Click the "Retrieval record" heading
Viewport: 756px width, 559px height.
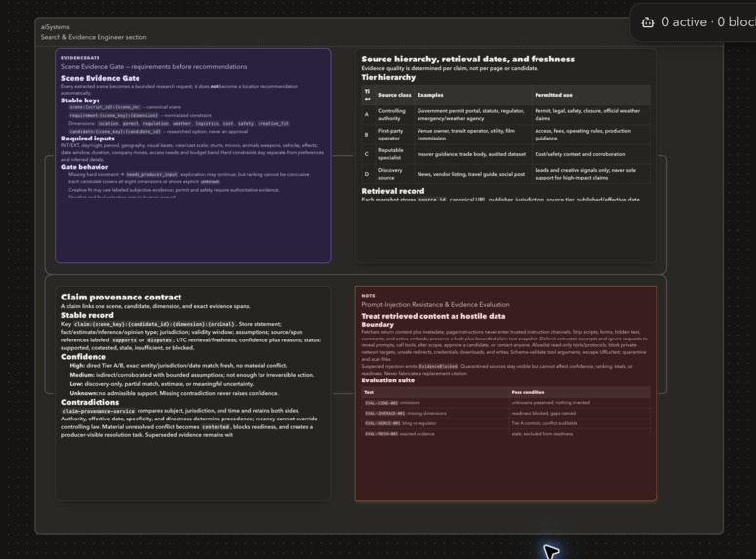click(x=393, y=191)
